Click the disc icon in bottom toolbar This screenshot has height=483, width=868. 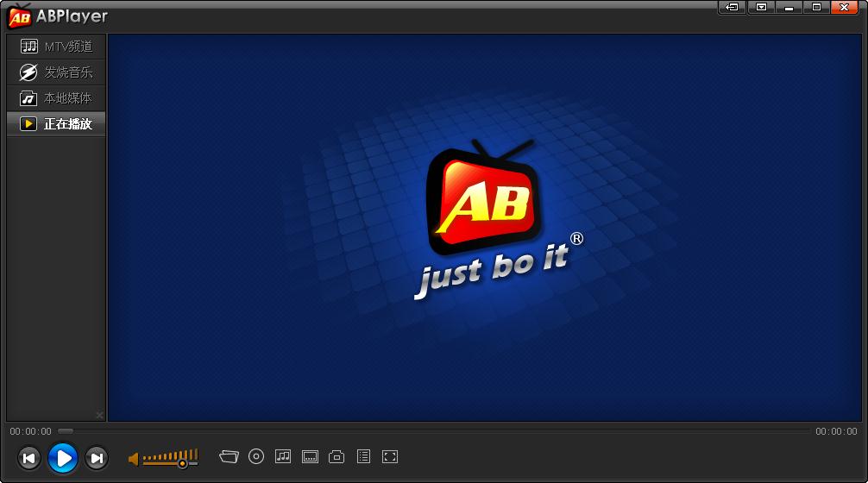(x=256, y=456)
